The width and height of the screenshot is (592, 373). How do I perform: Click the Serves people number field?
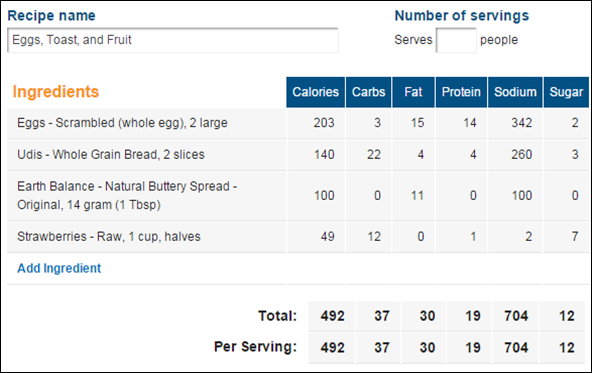(x=456, y=40)
